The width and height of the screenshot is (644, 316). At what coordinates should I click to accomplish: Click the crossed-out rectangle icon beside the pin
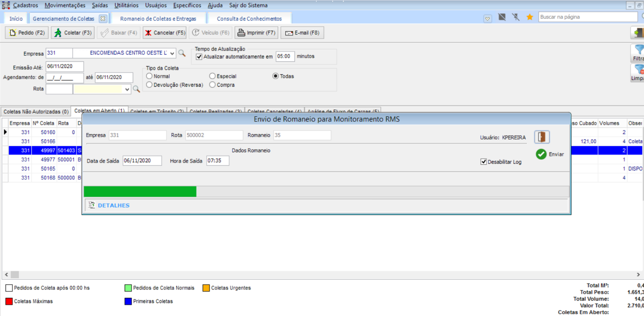[502, 17]
